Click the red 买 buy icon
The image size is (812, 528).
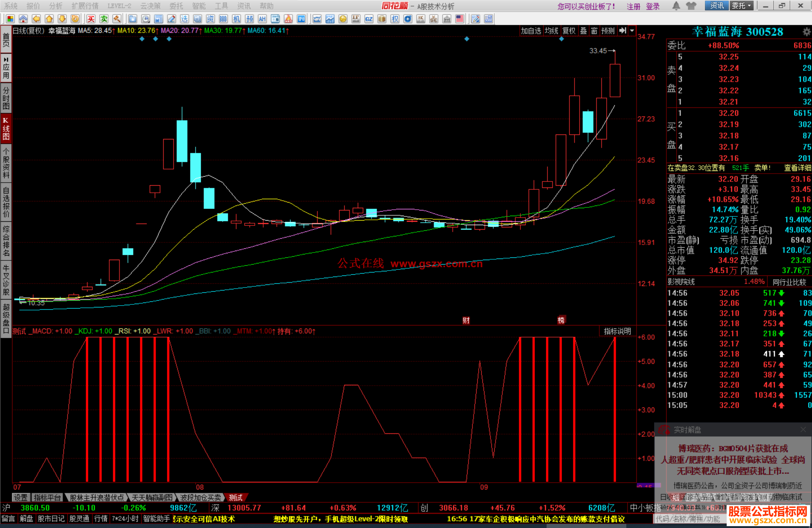(91, 19)
